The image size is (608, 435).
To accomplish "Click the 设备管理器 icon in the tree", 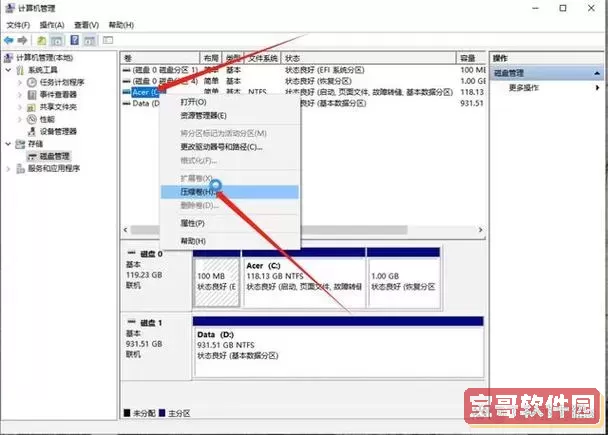I will coord(32,131).
